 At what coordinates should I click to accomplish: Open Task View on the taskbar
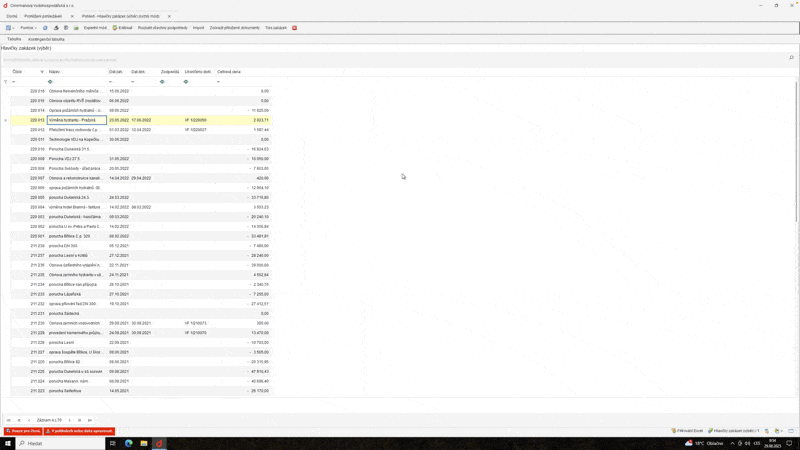113,443
